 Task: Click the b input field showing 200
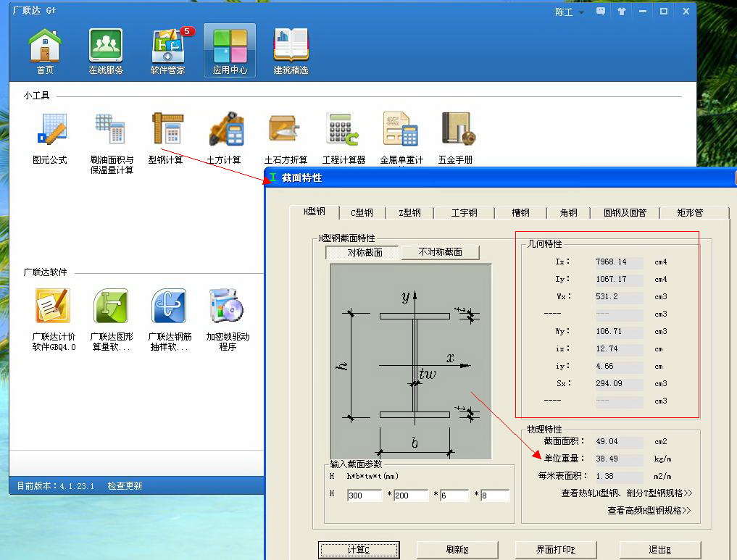click(x=411, y=496)
